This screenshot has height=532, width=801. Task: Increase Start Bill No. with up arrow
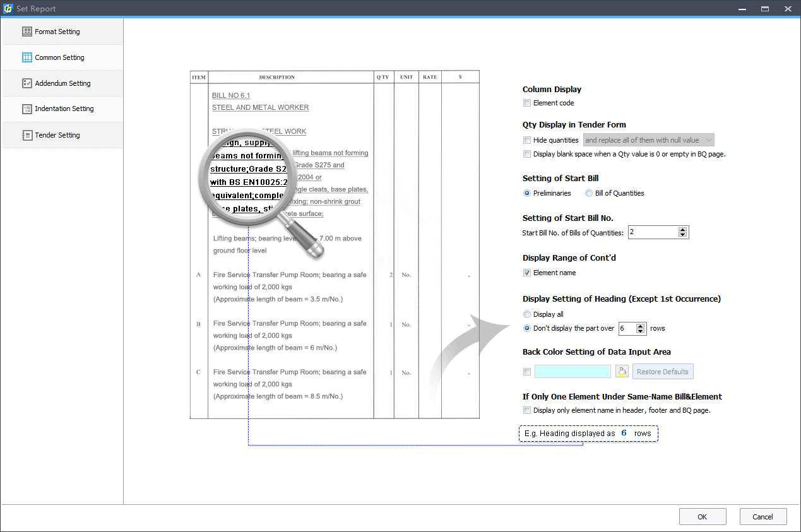[682, 229]
